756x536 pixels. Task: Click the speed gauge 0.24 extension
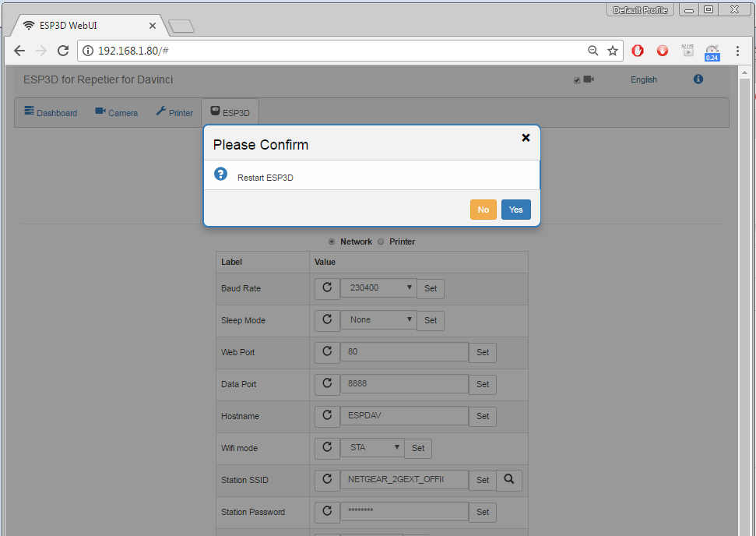click(x=712, y=52)
